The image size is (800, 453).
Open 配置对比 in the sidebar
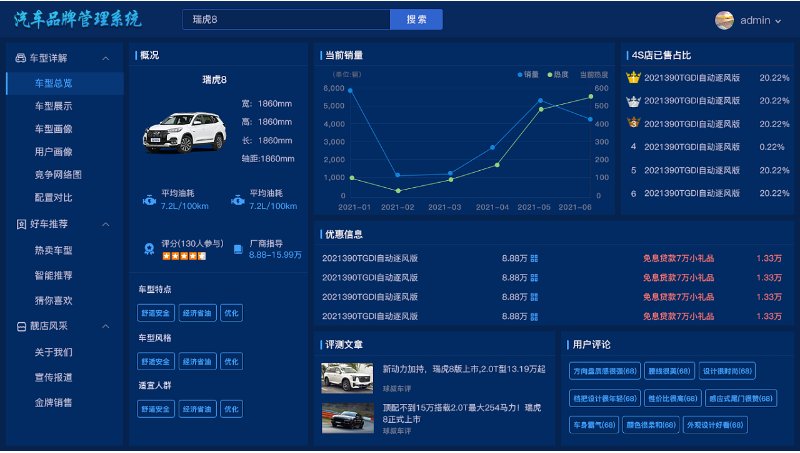coord(54,198)
